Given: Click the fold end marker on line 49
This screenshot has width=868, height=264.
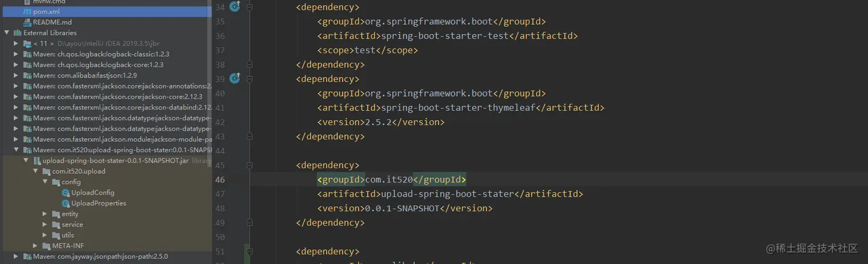Looking at the screenshot, I should pos(249,223).
